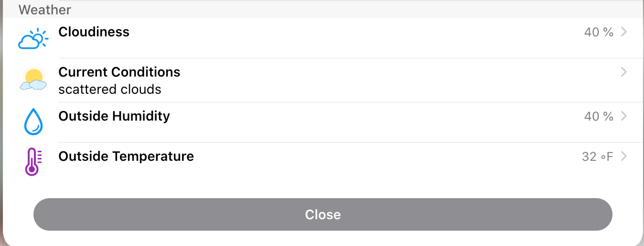The width and height of the screenshot is (644, 246).
Task: Click the scattered clouds subtitle text
Action: click(109, 89)
